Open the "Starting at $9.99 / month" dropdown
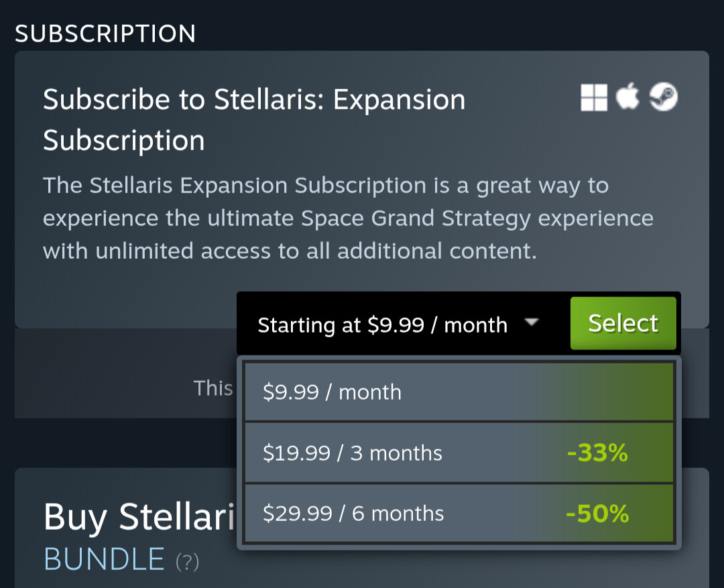Viewport: 724px width, 588px height. click(x=382, y=325)
